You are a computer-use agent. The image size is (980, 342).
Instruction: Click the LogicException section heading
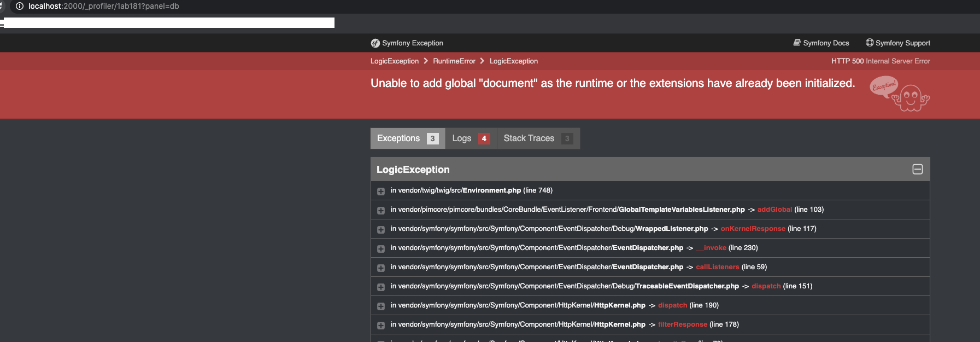point(413,170)
